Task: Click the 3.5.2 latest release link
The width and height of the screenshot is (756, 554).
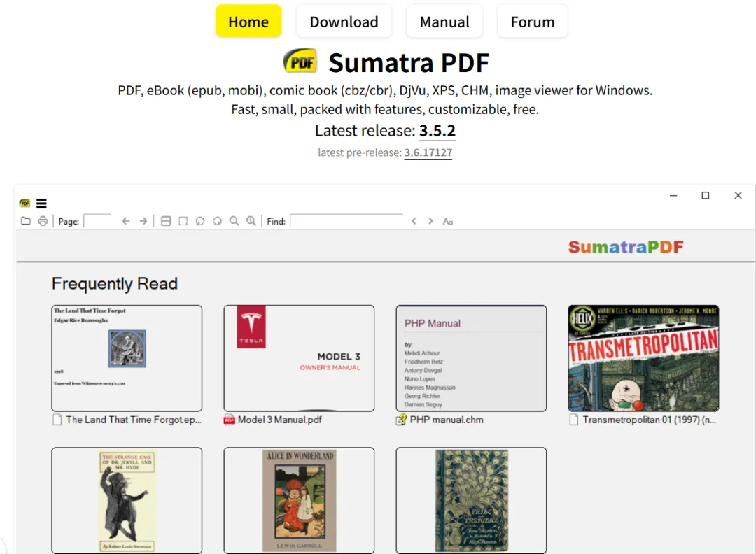Action: [x=437, y=131]
